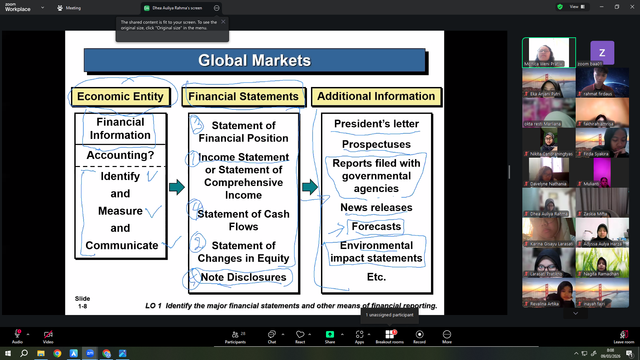Expand the arrow next to React
This screenshot has height=360, width=640.
[x=309, y=334]
